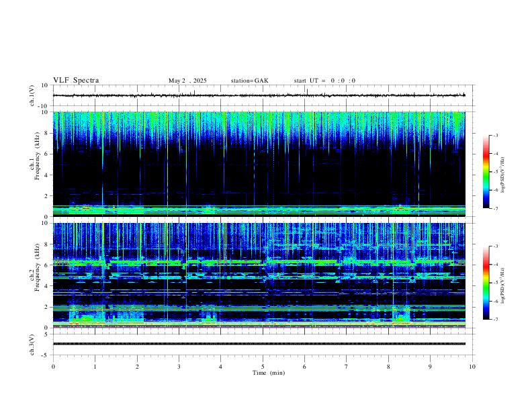Screen dimensions: 532x411
Task: Click the lower color scale bar
Action: (x=486, y=283)
